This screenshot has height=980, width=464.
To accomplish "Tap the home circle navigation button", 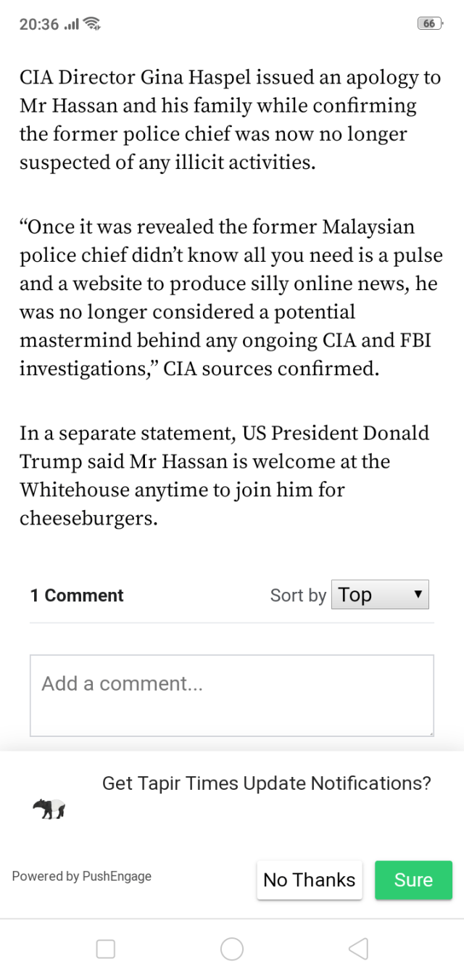I will 232,949.
